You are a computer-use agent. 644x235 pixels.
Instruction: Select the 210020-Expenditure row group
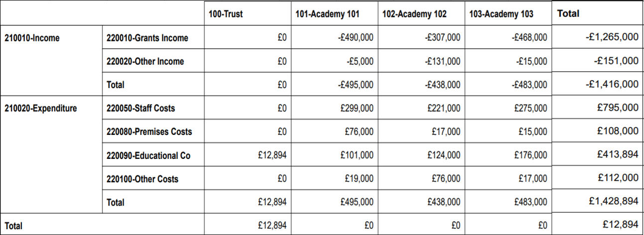[x=40, y=108]
